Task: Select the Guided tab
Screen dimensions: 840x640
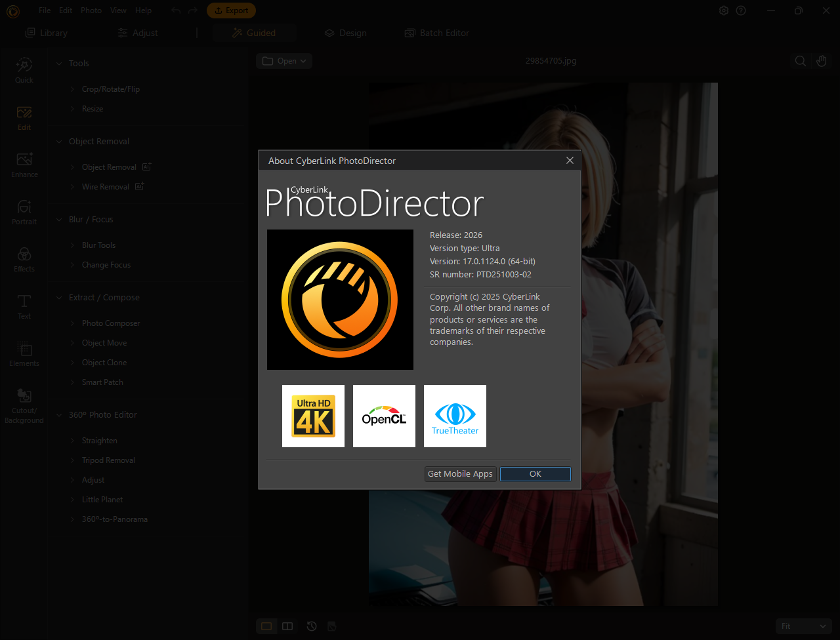Action: coord(254,33)
